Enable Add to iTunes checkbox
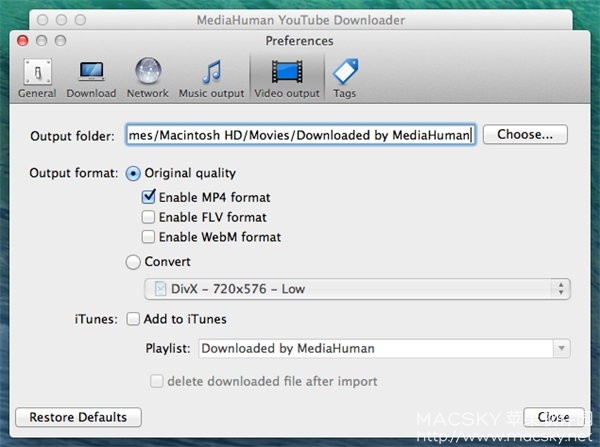 [133, 319]
